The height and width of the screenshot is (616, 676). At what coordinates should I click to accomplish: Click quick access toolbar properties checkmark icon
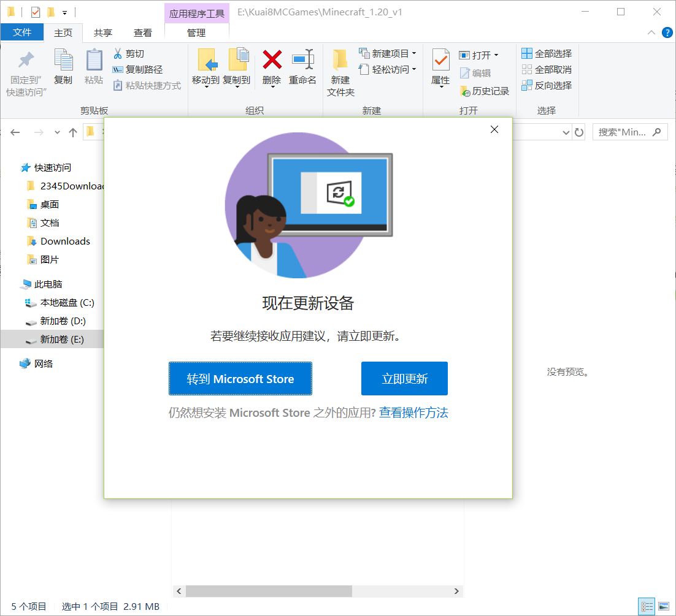[36, 12]
